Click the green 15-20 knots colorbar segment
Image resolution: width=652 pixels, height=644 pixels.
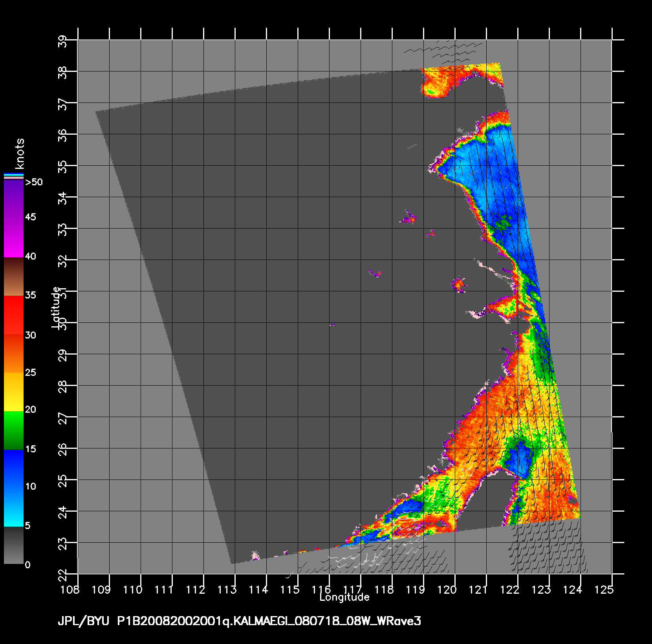click(13, 430)
